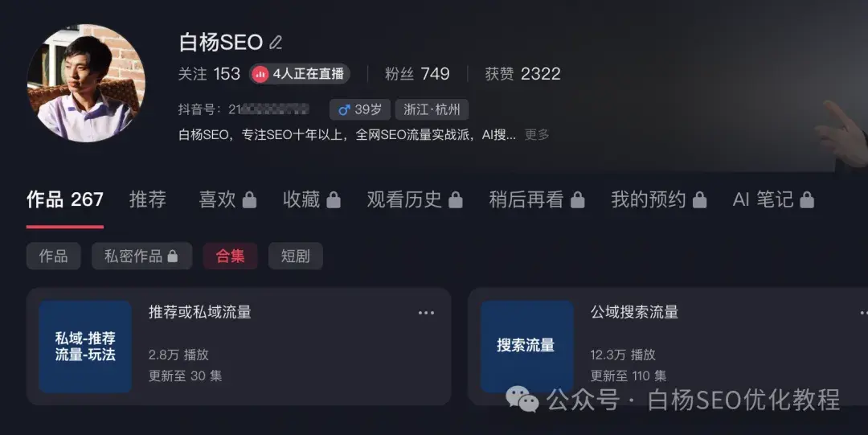Open the 4人正在直播 live list

pos(300,74)
